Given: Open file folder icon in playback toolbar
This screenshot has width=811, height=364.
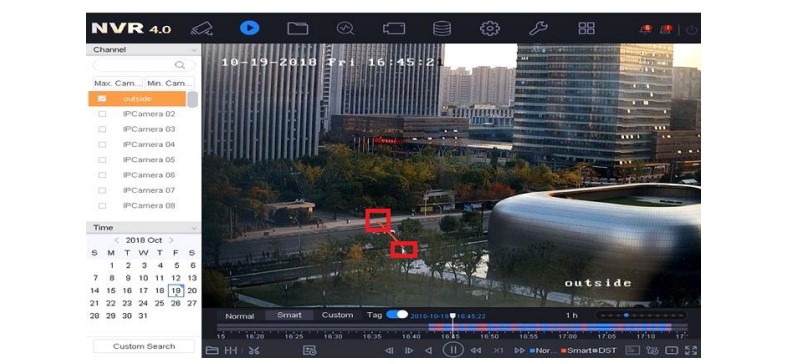Looking at the screenshot, I should tap(212, 350).
